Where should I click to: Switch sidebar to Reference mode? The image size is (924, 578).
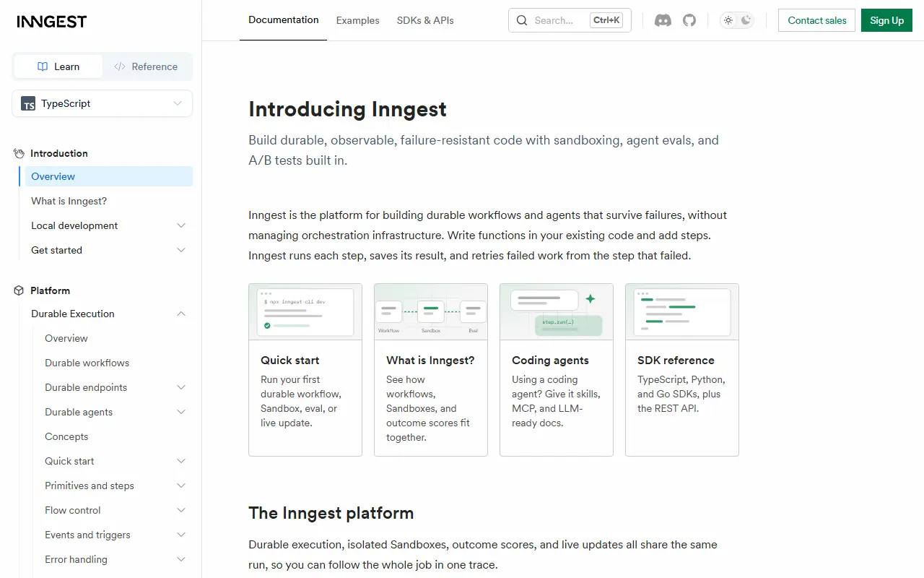click(x=147, y=66)
